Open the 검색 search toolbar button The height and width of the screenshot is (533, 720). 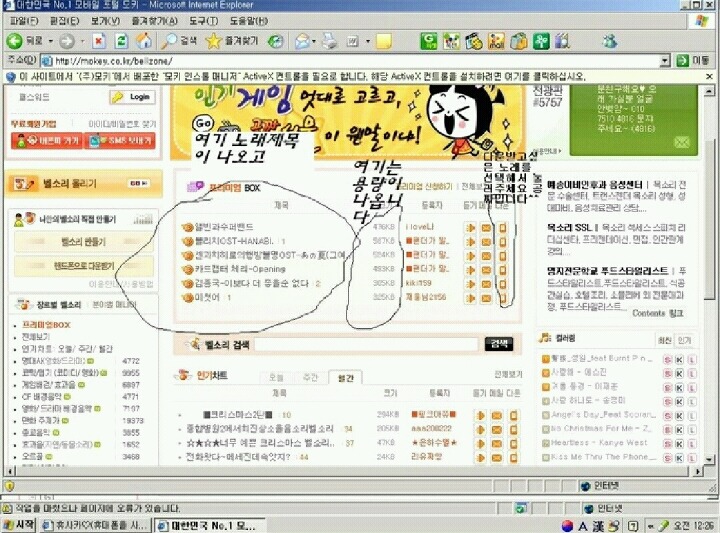point(179,41)
